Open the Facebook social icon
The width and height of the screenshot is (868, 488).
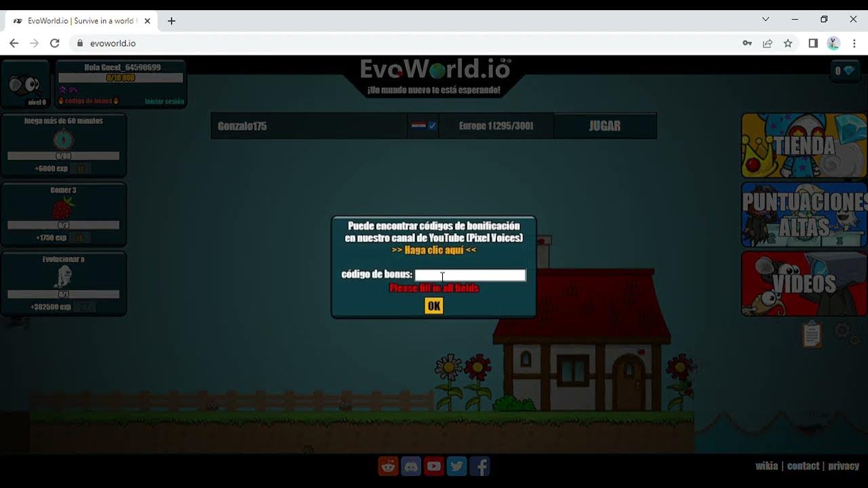480,466
